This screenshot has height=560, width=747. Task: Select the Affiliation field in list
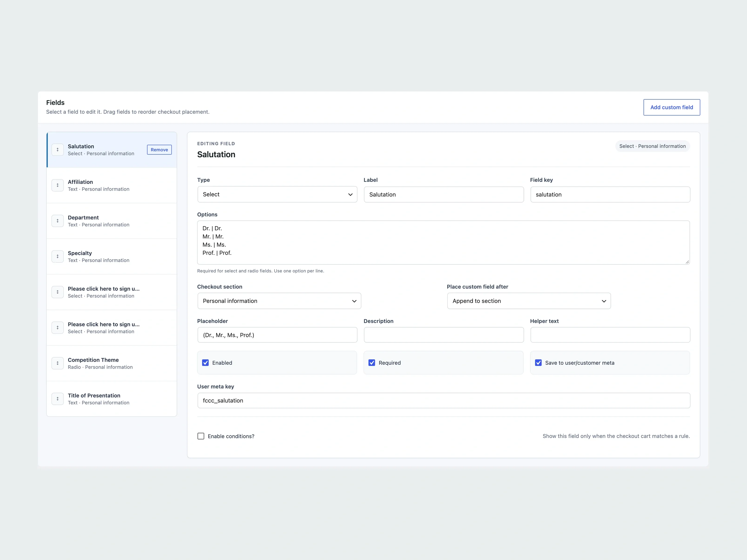(x=112, y=185)
